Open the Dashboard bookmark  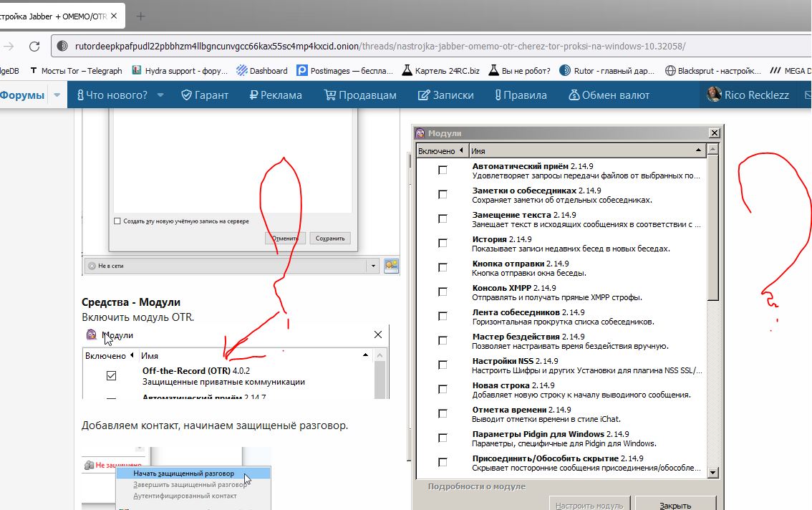(262, 71)
